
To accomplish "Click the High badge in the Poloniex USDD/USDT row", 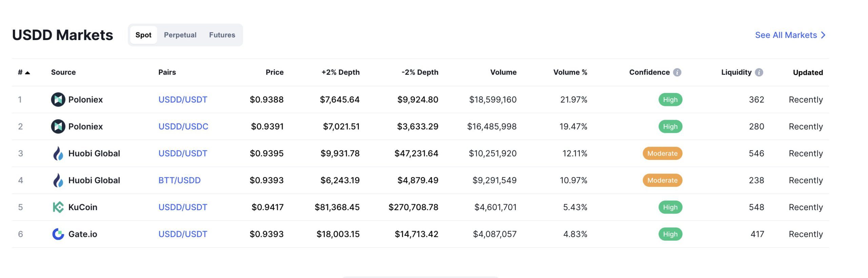I will pyautogui.click(x=670, y=99).
